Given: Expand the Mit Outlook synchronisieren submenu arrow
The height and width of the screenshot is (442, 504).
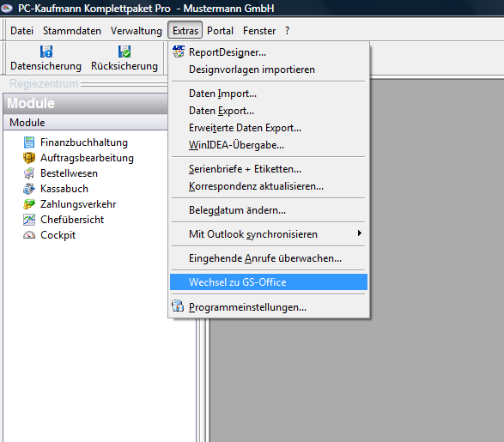Looking at the screenshot, I should (360, 233).
